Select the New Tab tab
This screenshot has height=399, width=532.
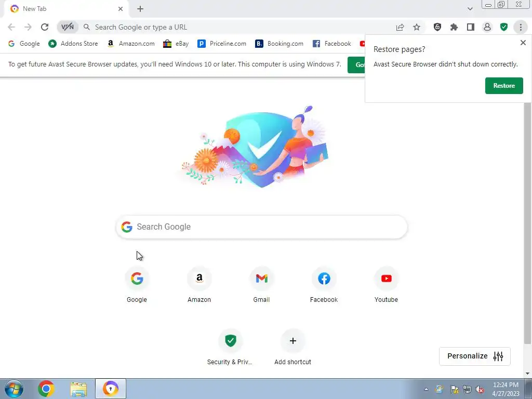point(66,9)
